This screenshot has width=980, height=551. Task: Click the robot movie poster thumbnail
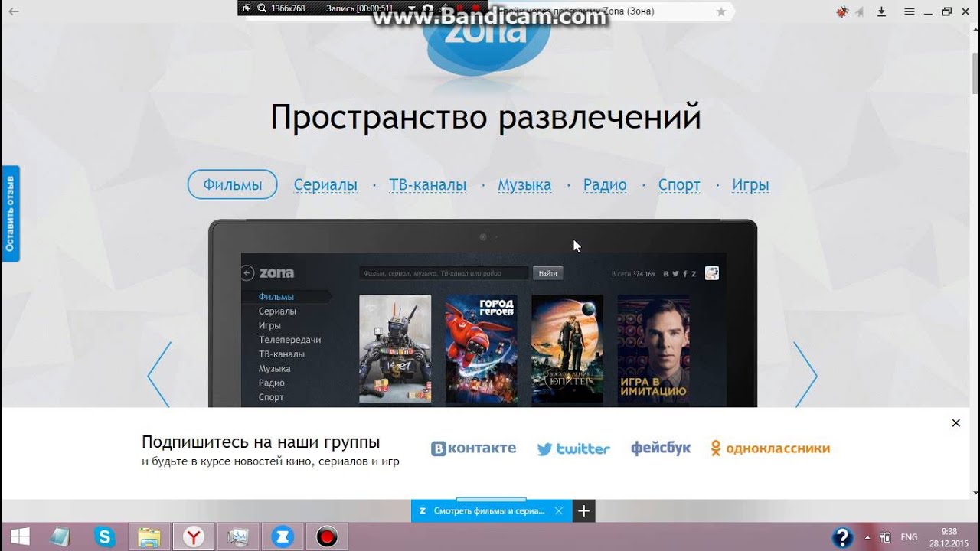(395, 349)
